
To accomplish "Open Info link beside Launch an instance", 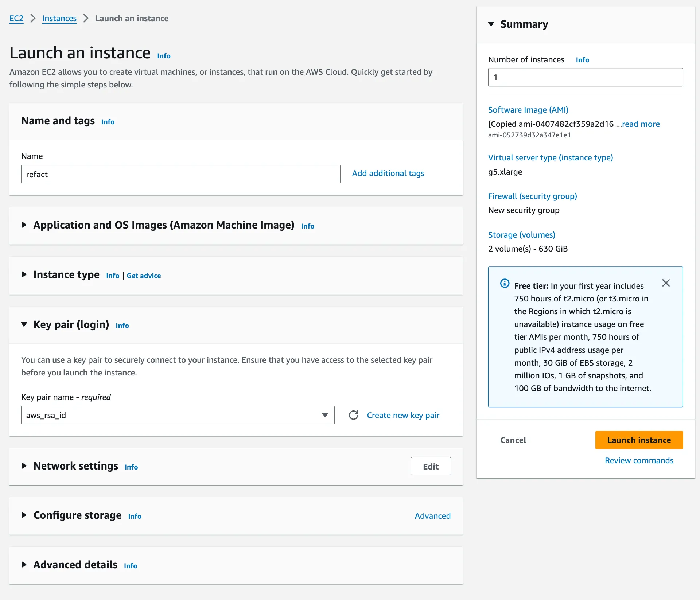I will coord(164,56).
